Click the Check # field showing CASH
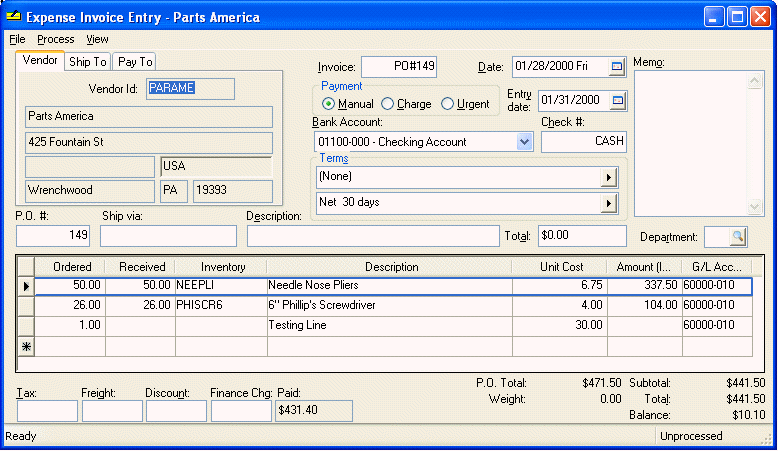The image size is (778, 451). (x=584, y=142)
